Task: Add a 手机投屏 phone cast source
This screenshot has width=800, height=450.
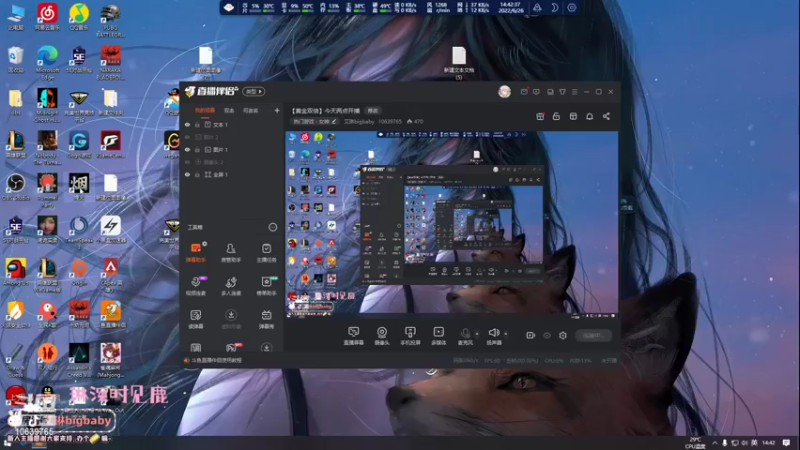Action: [410, 336]
